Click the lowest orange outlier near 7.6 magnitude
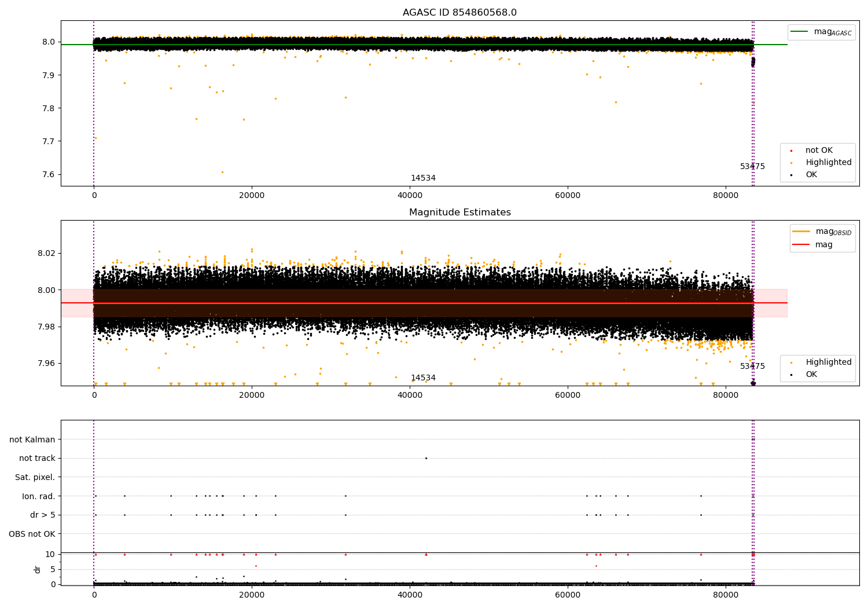This screenshot has width=868, height=608. pyautogui.click(x=222, y=172)
